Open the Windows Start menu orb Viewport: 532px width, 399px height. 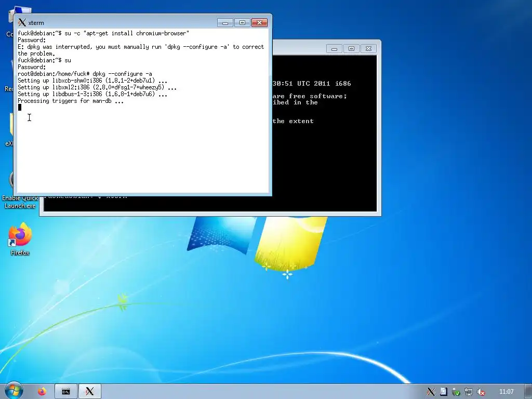pos(13,391)
